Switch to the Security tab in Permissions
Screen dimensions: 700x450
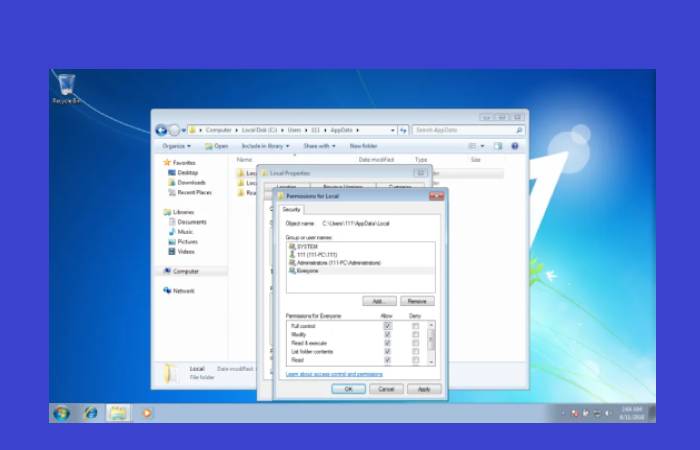coord(291,209)
